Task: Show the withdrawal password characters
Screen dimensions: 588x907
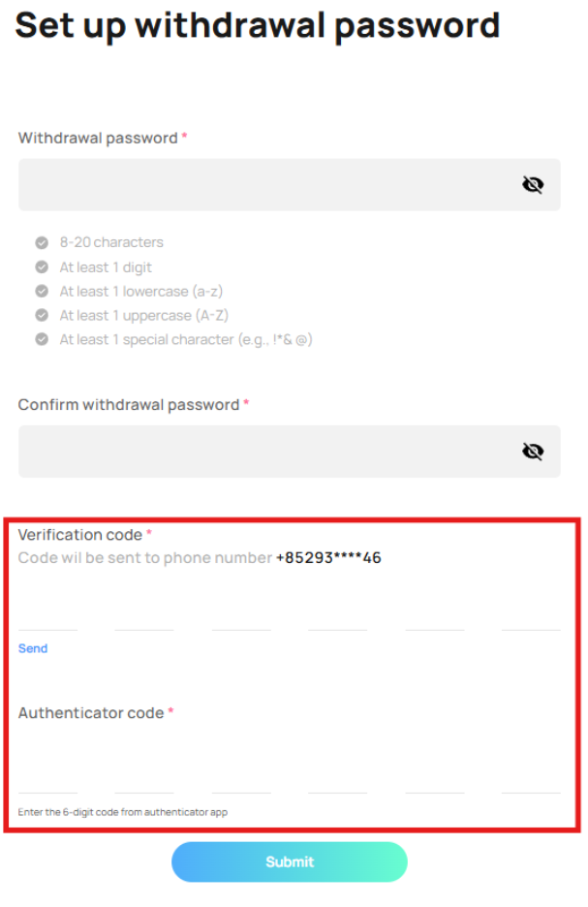Action: (x=533, y=185)
